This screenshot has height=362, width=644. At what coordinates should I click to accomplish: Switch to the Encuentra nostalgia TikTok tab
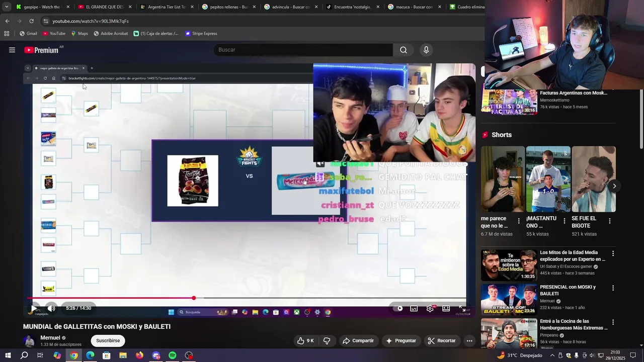352,7
